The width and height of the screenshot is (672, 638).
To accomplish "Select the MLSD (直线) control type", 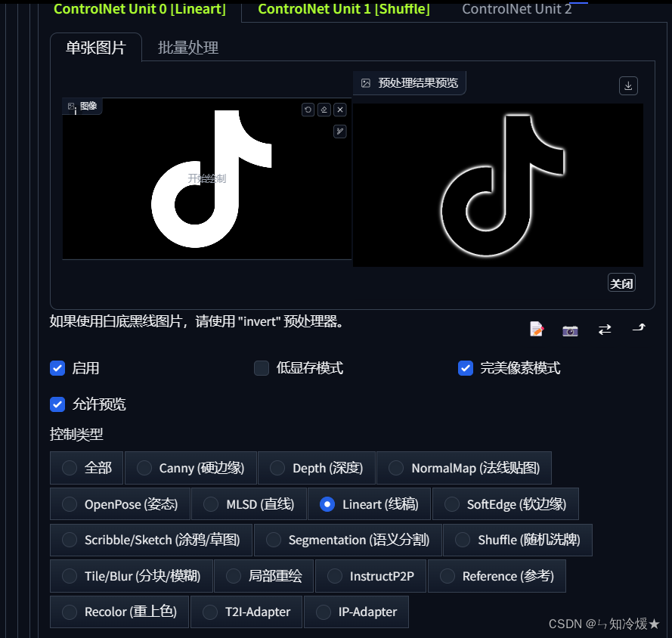I will [x=249, y=504].
